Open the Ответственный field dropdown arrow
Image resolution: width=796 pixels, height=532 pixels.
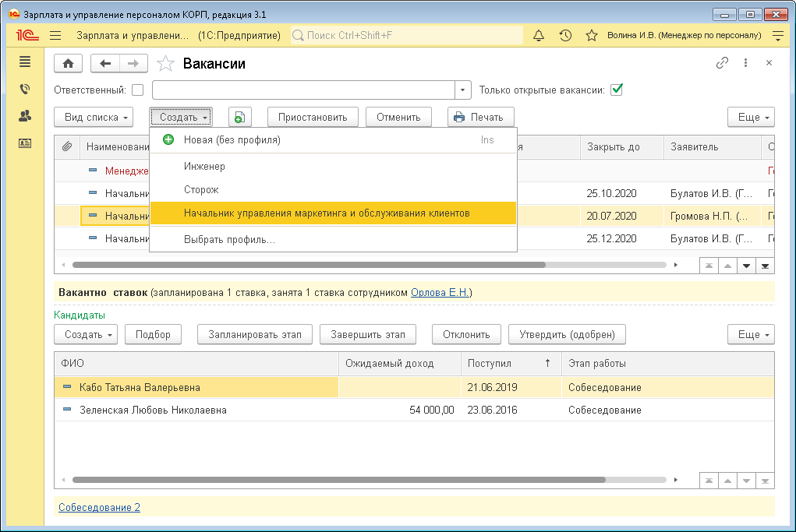tap(463, 90)
